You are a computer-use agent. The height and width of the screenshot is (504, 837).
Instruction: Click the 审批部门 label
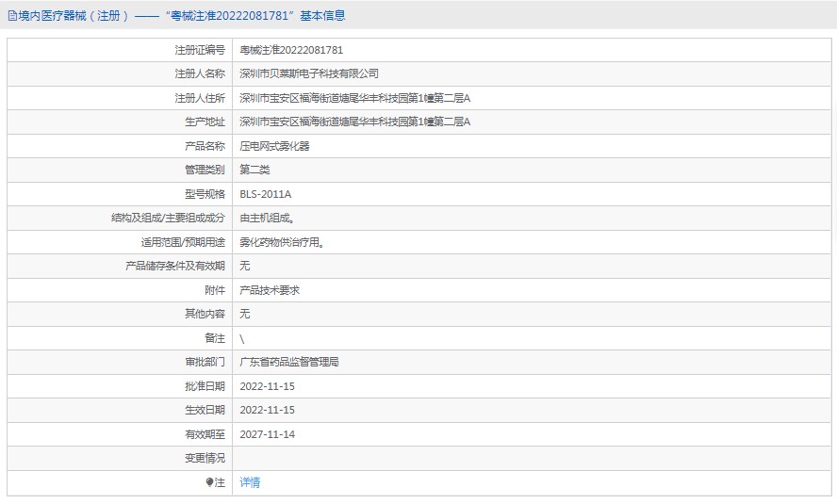[x=205, y=362]
